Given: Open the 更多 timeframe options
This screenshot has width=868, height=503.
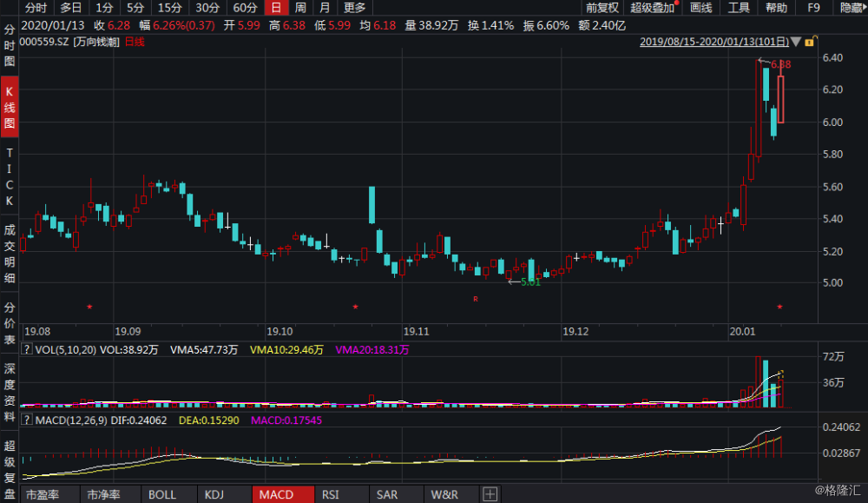Looking at the screenshot, I should [x=355, y=8].
